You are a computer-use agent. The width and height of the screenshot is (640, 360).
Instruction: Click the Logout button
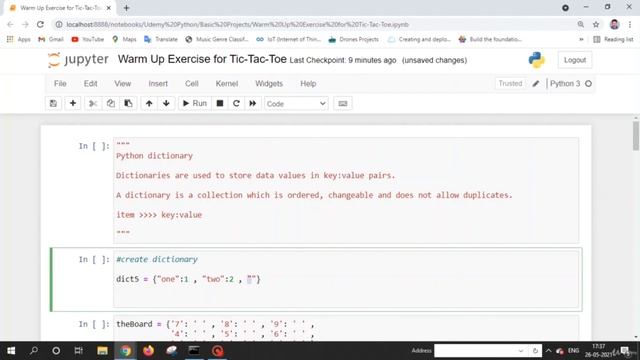tap(575, 60)
